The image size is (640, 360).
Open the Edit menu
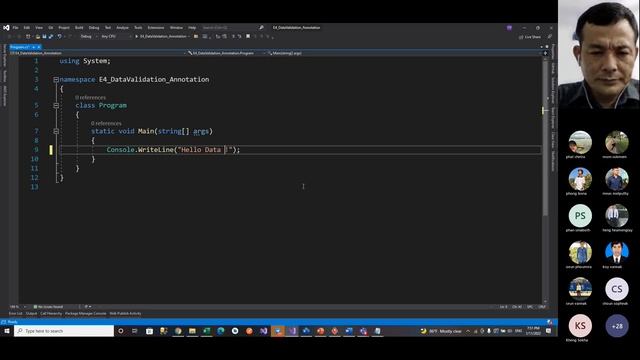click(x=27, y=28)
